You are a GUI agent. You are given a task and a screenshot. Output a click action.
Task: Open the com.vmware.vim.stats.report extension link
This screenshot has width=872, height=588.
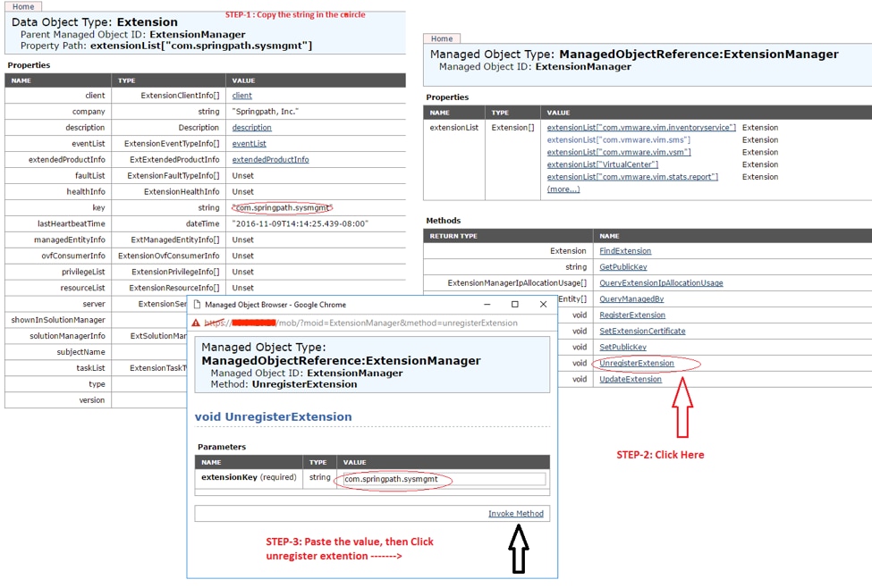pos(632,177)
